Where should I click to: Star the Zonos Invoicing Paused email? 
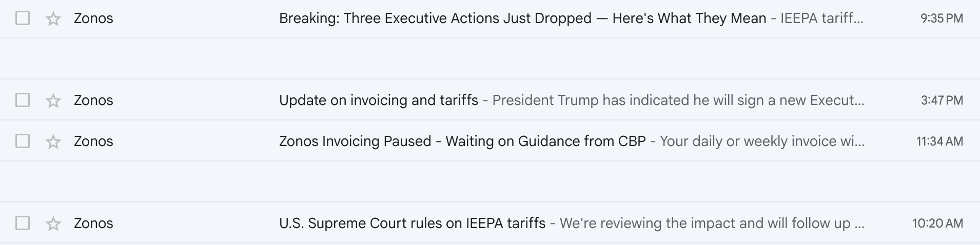[53, 141]
